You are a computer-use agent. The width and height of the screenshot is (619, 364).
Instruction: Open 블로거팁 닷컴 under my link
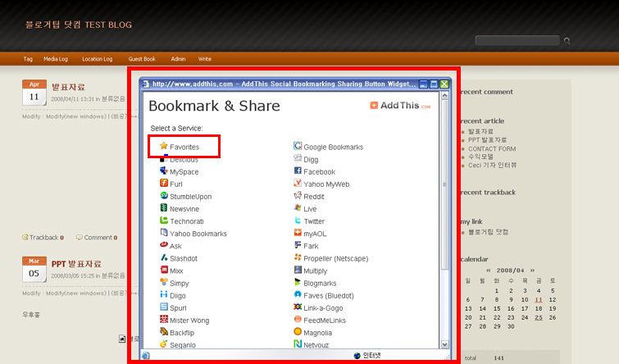coord(488,232)
